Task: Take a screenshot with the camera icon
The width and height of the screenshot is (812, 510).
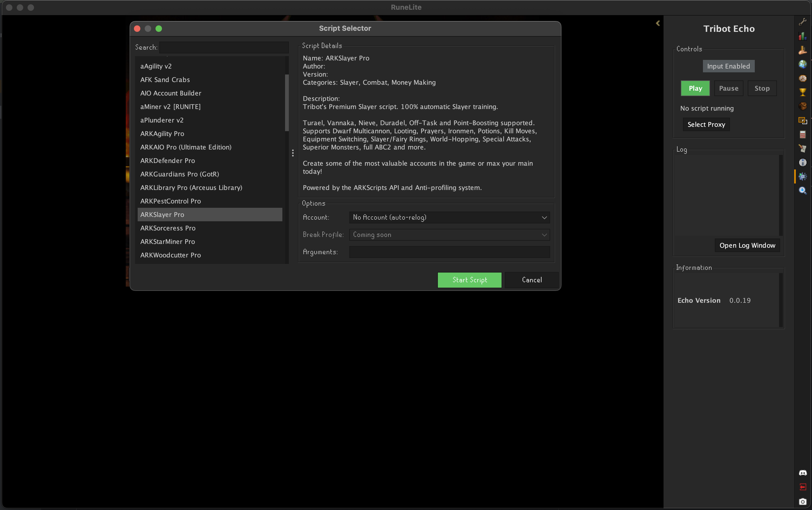Action: pos(803,502)
